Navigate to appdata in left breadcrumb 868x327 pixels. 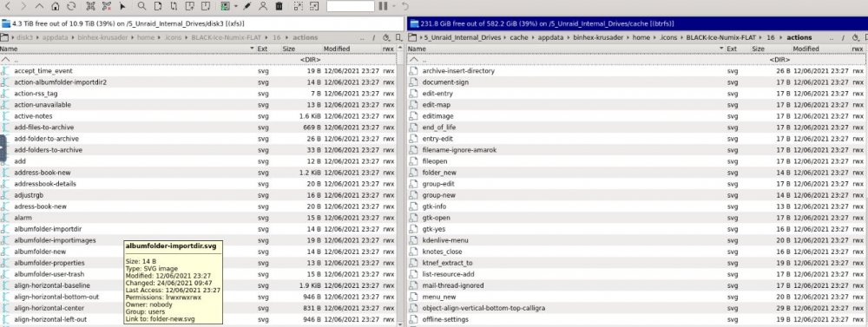[x=55, y=37]
